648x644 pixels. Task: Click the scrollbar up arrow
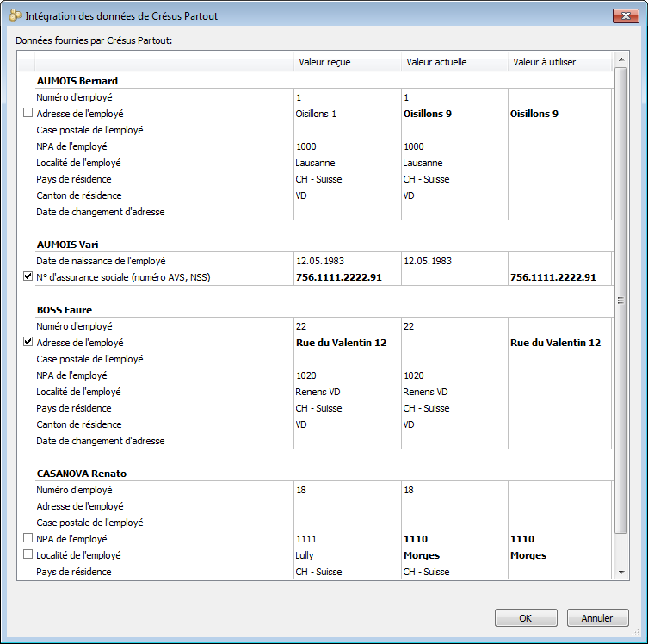620,60
